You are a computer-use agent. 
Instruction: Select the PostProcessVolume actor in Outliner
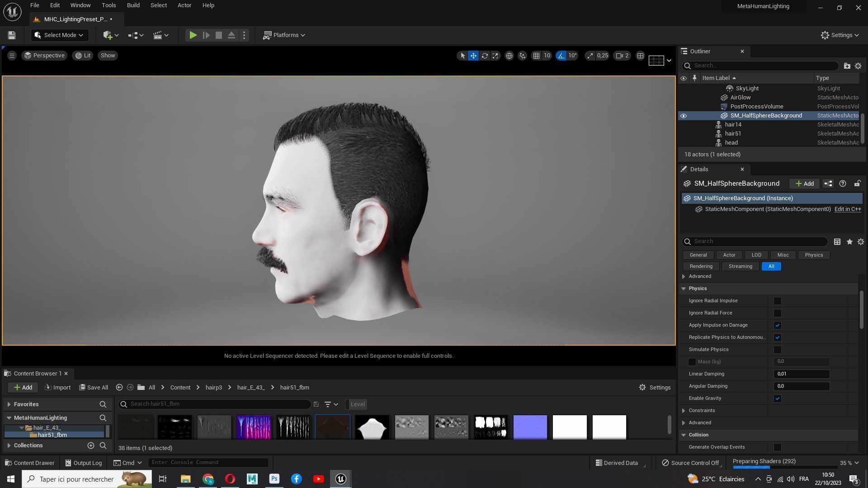pyautogui.click(x=756, y=107)
